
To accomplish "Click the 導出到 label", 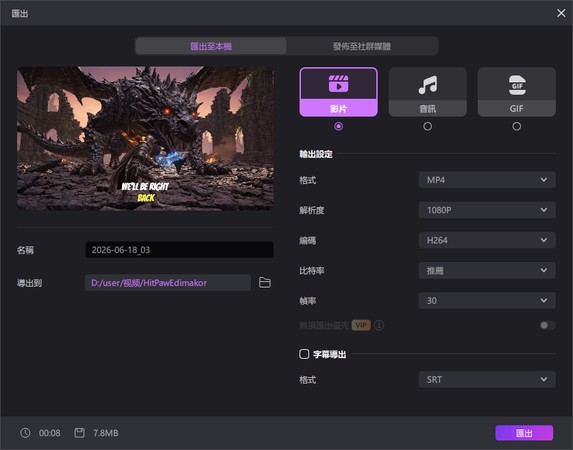I will 30,283.
